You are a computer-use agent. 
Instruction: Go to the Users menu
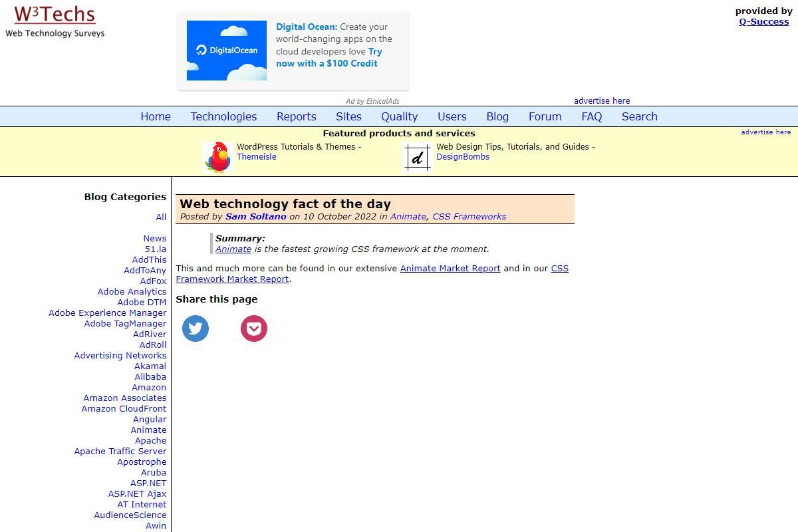(x=452, y=116)
